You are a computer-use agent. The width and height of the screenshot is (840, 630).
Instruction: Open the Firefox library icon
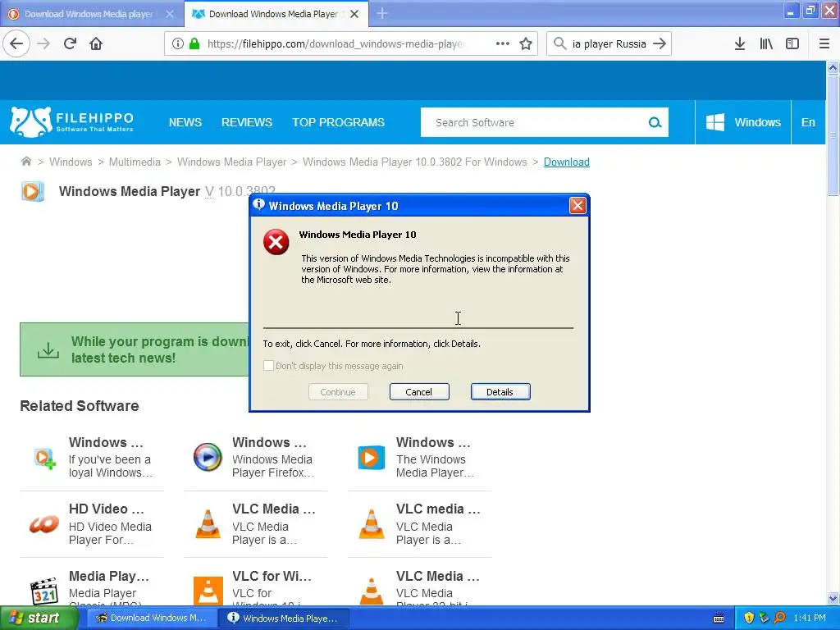[766, 43]
